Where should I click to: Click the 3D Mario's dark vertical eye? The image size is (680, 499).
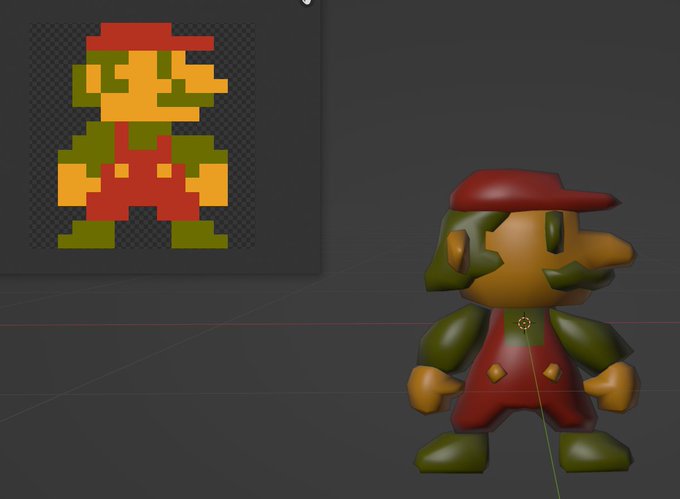[x=551, y=237]
